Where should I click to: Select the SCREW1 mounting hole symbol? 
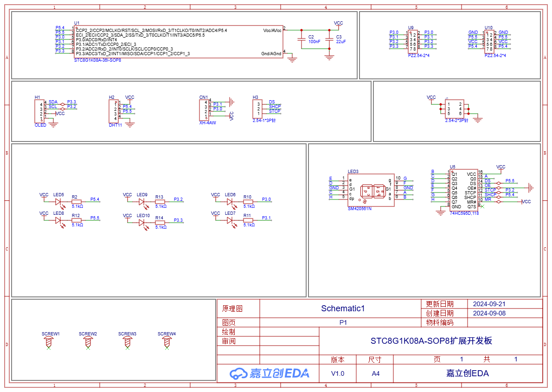click(49, 343)
